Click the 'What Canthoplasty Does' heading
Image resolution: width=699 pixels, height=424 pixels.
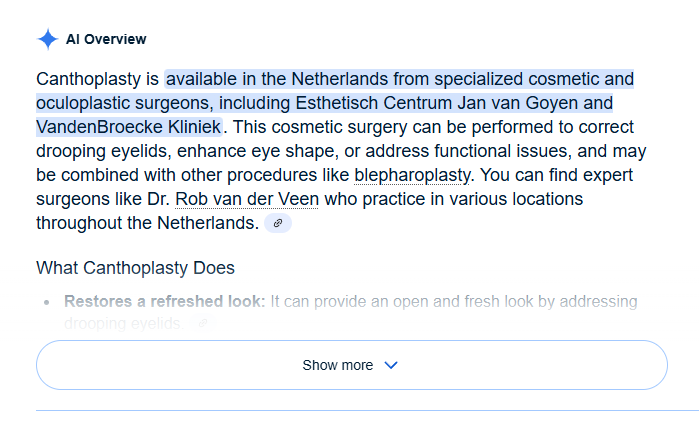(136, 268)
